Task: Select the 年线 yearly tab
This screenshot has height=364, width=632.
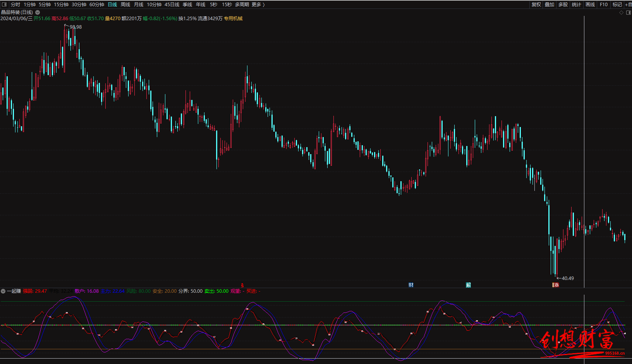Action: (x=201, y=5)
